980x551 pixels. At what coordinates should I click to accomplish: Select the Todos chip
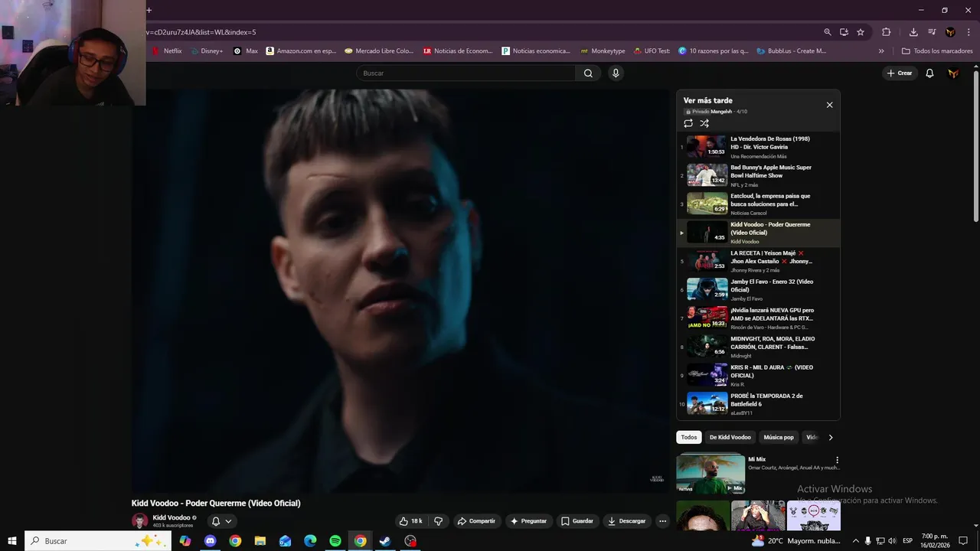689,438
